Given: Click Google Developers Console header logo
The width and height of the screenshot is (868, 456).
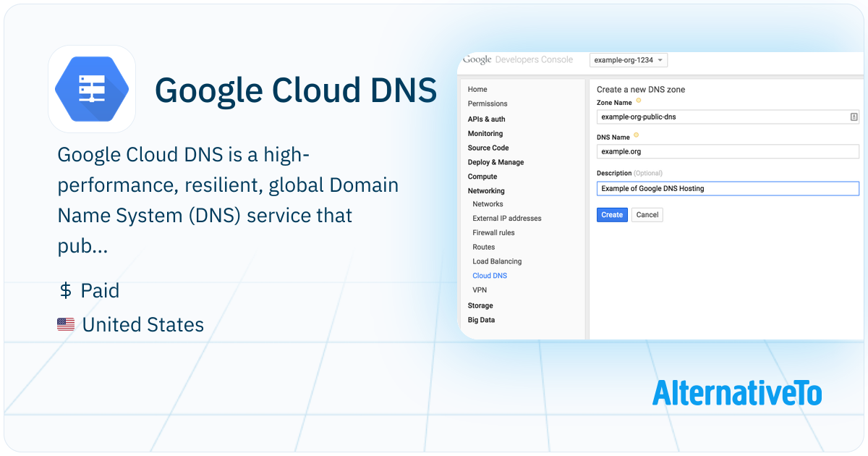Looking at the screenshot, I should click(x=518, y=60).
